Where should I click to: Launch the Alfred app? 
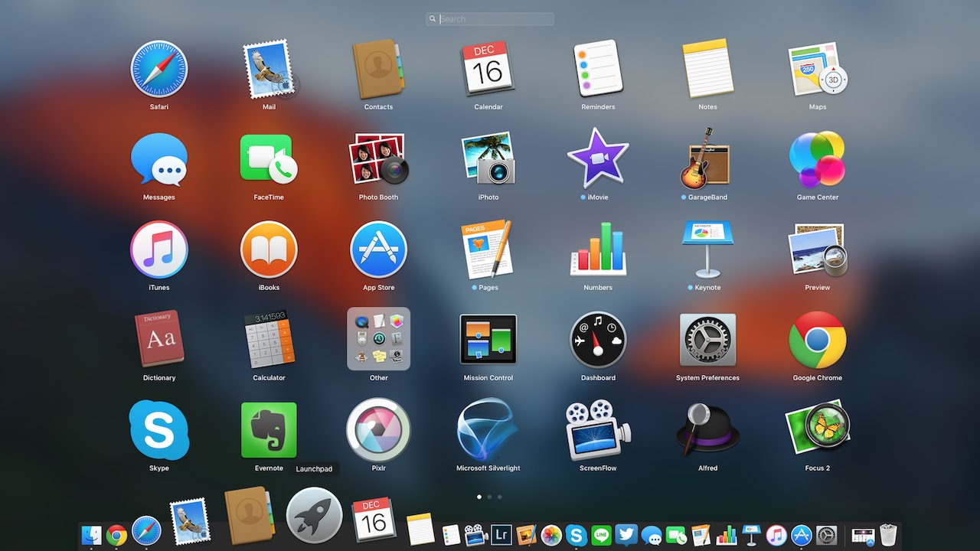click(x=707, y=430)
